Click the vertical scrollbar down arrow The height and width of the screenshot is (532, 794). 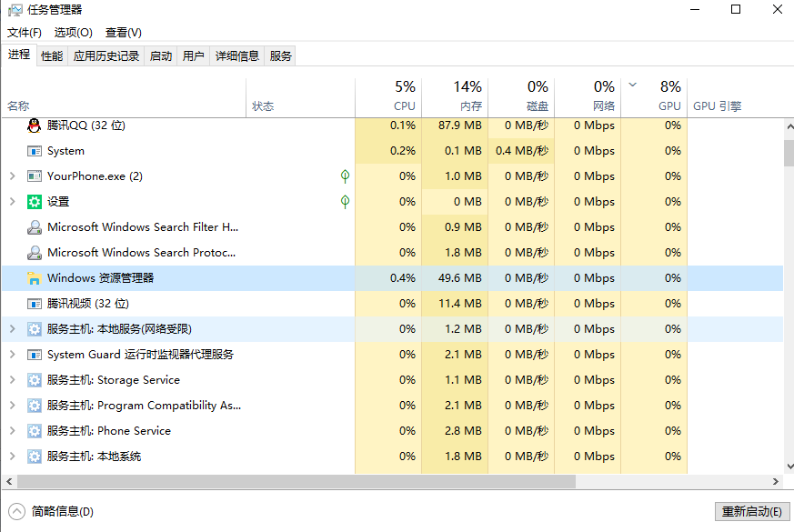pos(789,467)
